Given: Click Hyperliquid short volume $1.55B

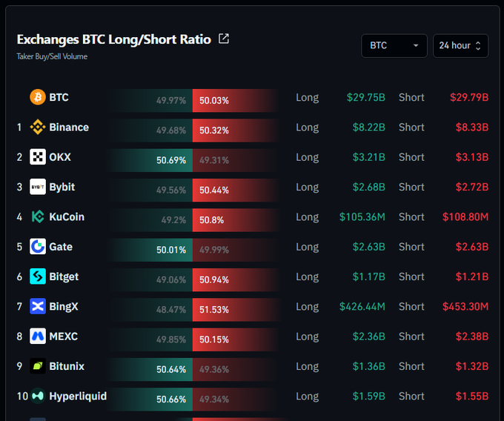Looking at the screenshot, I should tap(472, 397).
